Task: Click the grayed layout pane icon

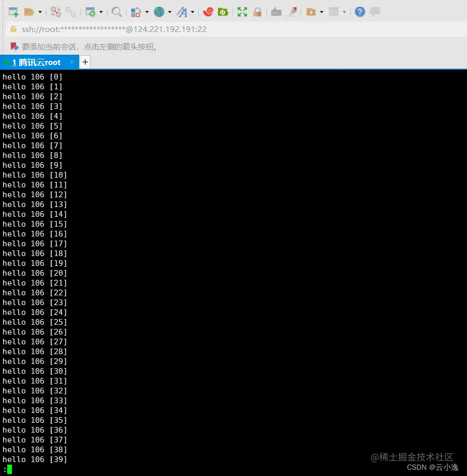Action: click(334, 12)
